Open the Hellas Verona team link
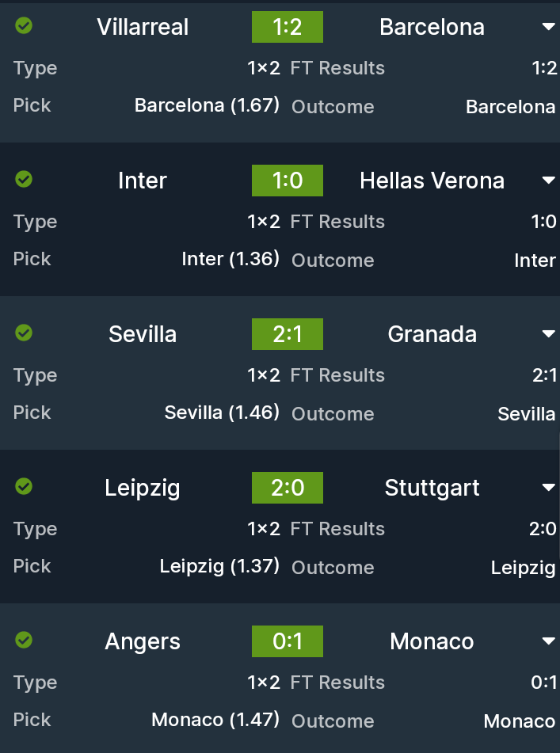Screen dimensions: 560x753 click(x=432, y=181)
